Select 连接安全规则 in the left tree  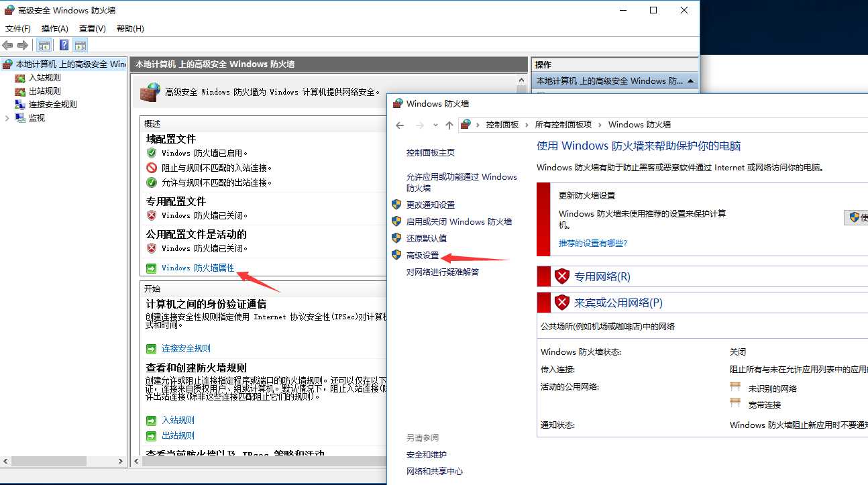coord(52,105)
